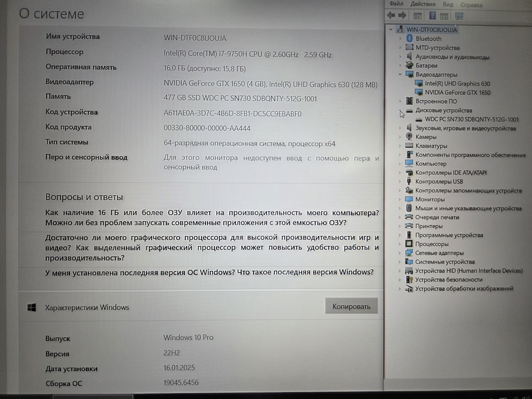Select the Принтеры category icon

tap(409, 226)
